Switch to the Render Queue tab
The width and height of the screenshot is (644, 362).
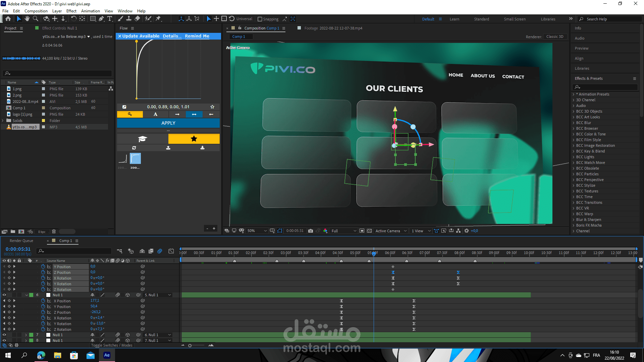tap(21, 241)
